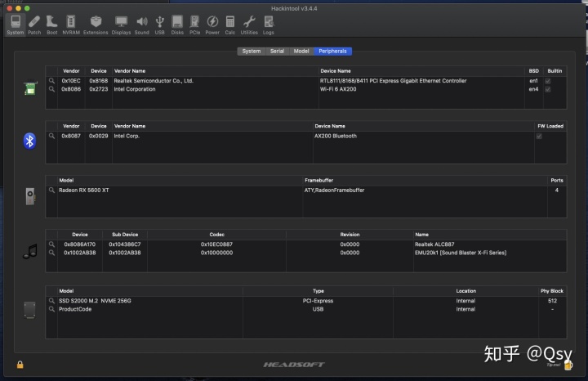
Task: Click the storage drive icon
Action: click(x=29, y=310)
